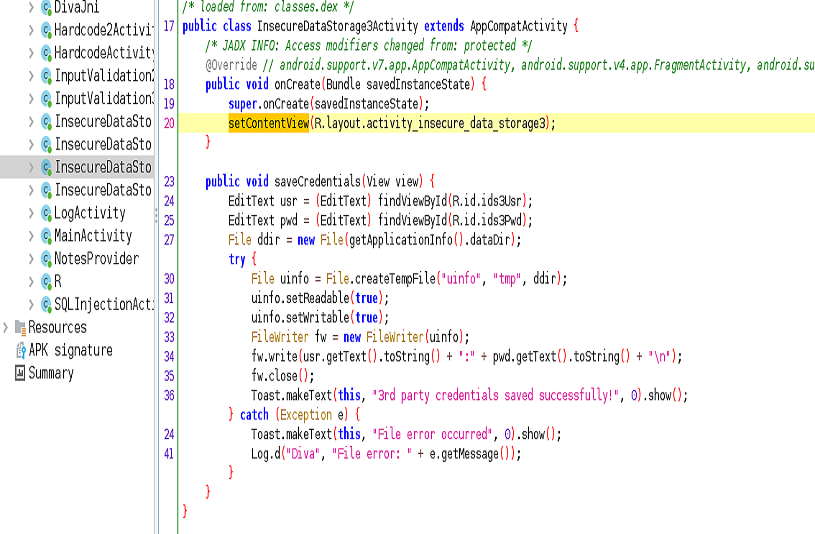Image resolution: width=815 pixels, height=534 pixels.
Task: Click the Summary icon
Action: tap(20, 373)
